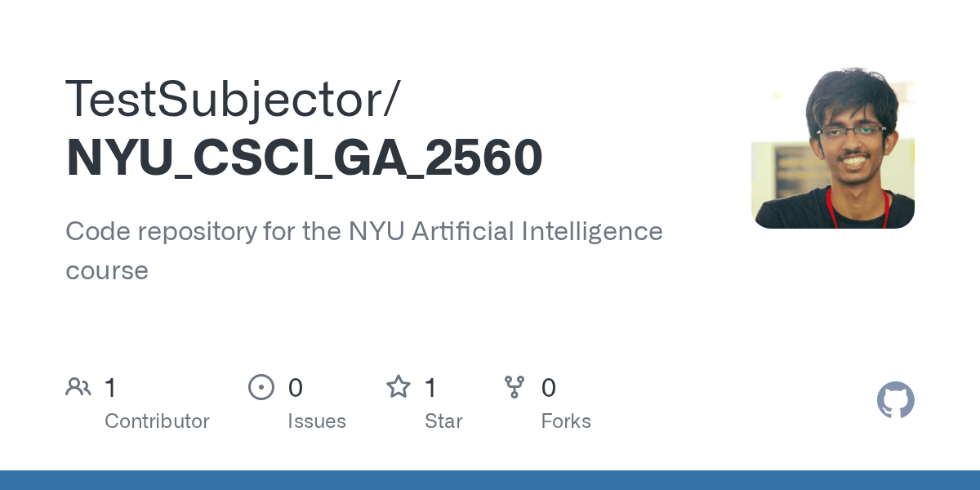Click "Artificial Intelligence" in the description

pos(537,232)
